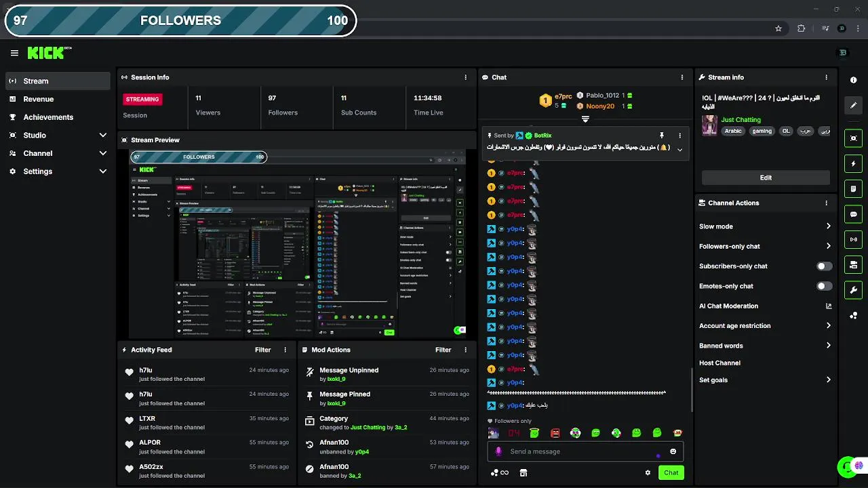Click the three-dots cluster icon in right toolbar

(x=853, y=315)
